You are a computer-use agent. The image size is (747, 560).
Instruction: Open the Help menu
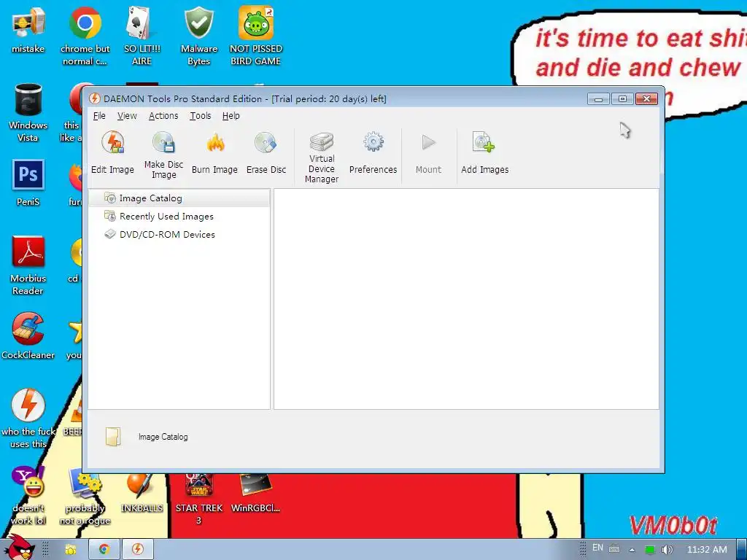(x=231, y=116)
